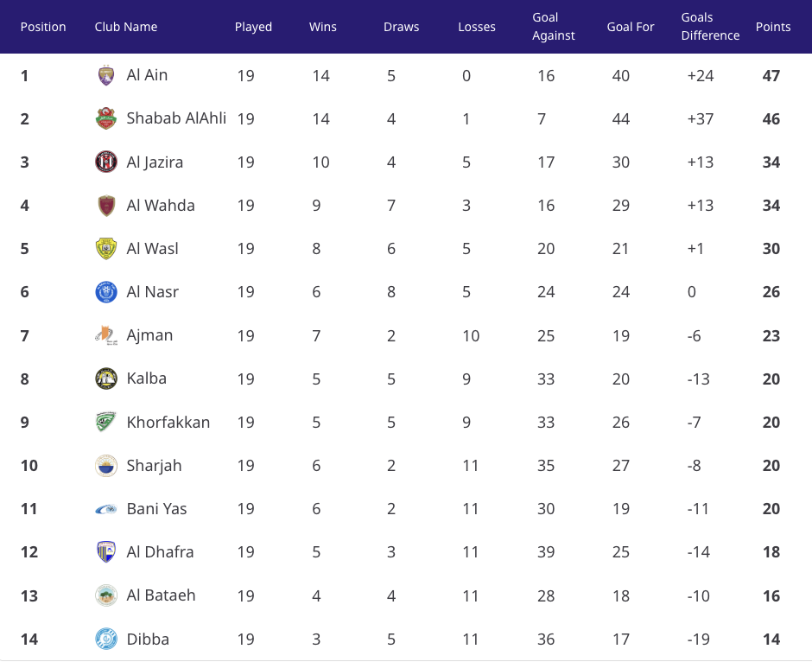Click the Sharjah club logo
This screenshot has width=812, height=662.
[105, 466]
